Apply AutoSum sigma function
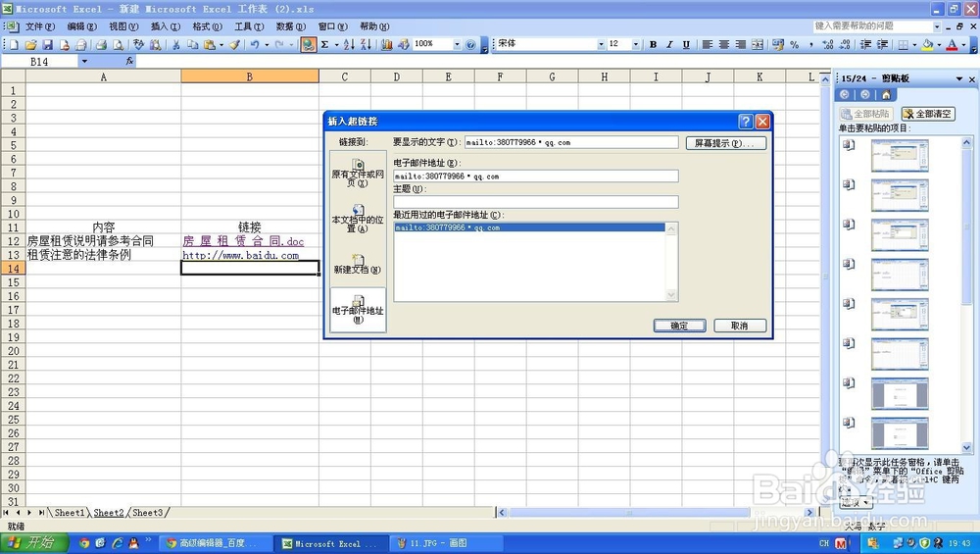The height and width of the screenshot is (554, 980). (325, 44)
